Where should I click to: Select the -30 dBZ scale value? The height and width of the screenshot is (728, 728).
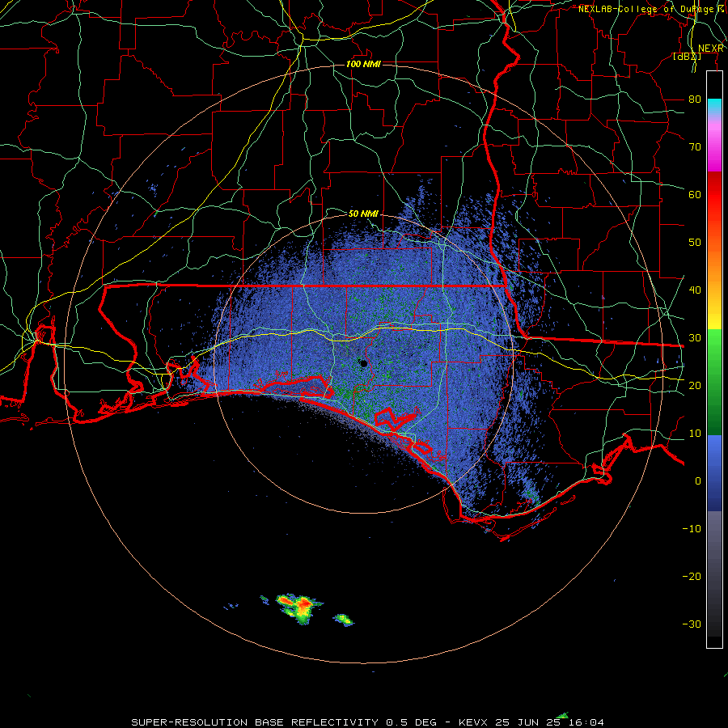[x=692, y=624]
